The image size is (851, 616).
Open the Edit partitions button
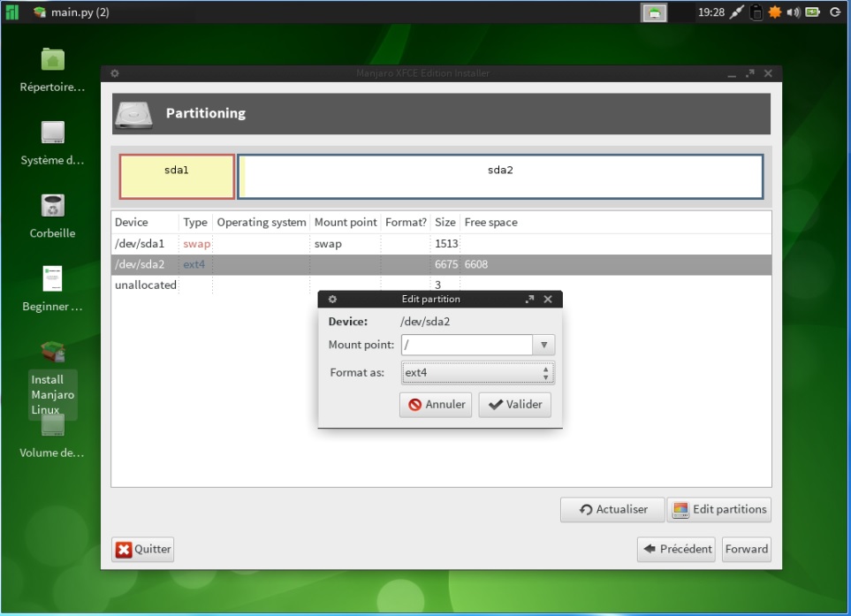[719, 510]
